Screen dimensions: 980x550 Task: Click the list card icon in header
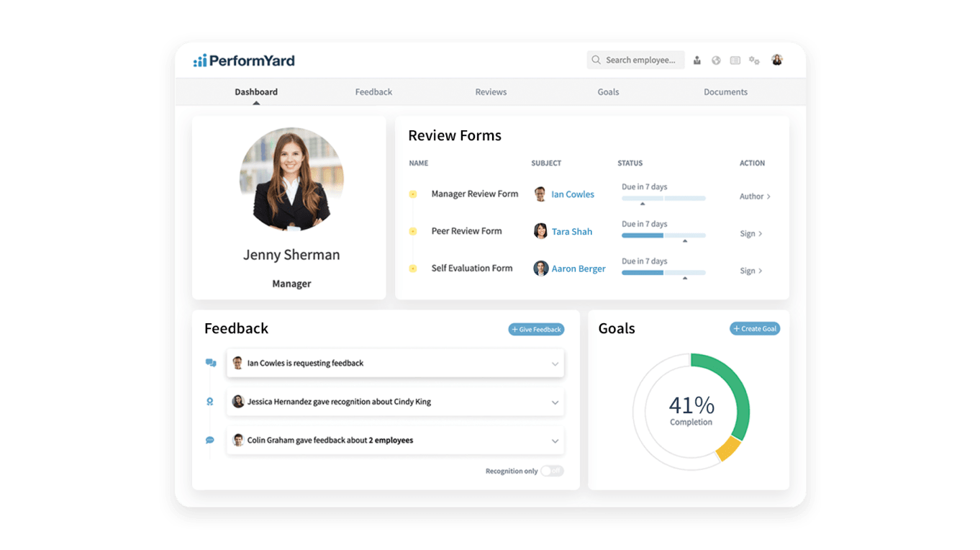pos(735,60)
